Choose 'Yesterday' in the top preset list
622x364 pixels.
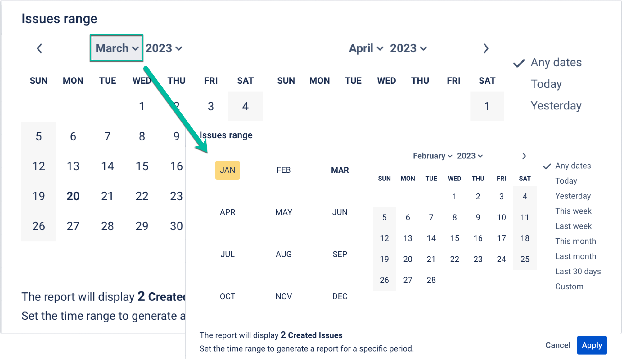tap(556, 105)
